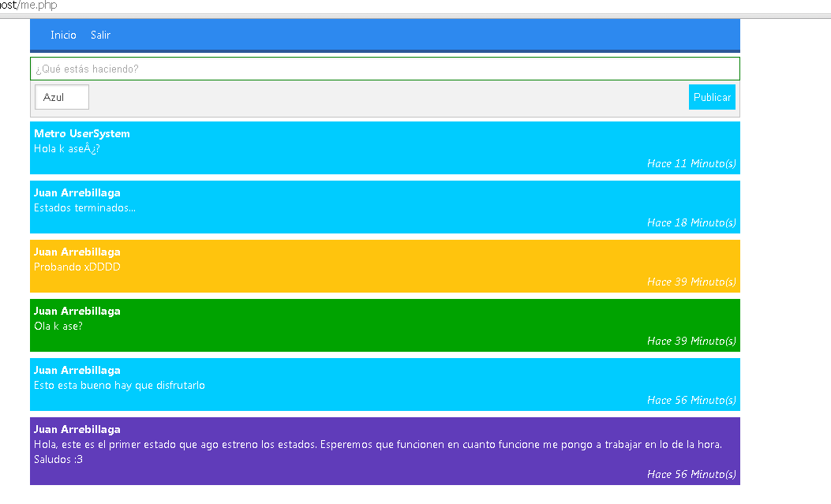Viewport: 831px width, 504px height.
Task: Click timestamp on the purple post
Action: click(x=691, y=475)
